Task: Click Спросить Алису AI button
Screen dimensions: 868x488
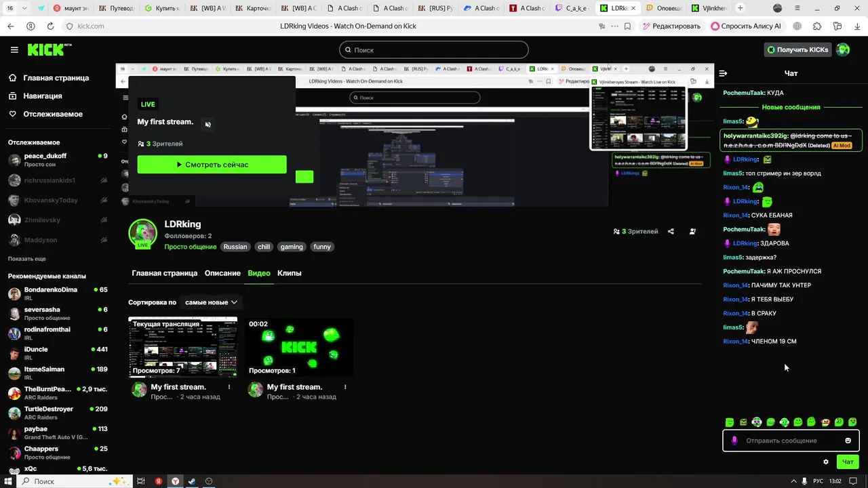Action: point(747,26)
